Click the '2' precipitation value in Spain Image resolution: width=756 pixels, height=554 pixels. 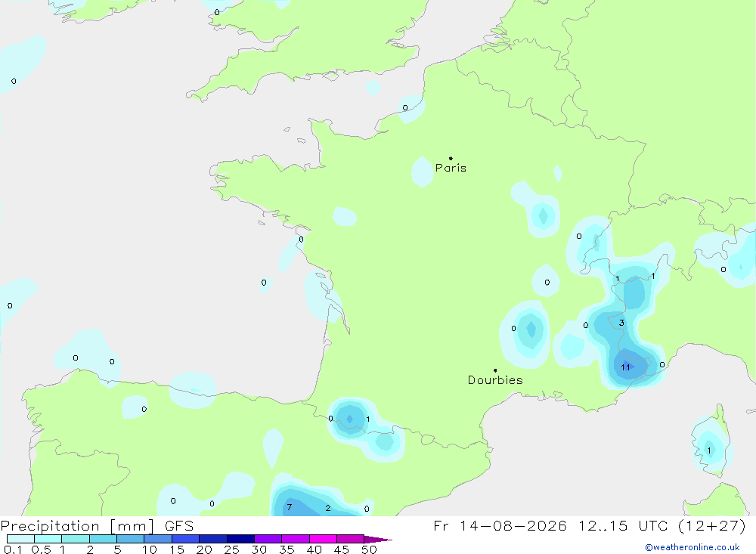(x=328, y=508)
